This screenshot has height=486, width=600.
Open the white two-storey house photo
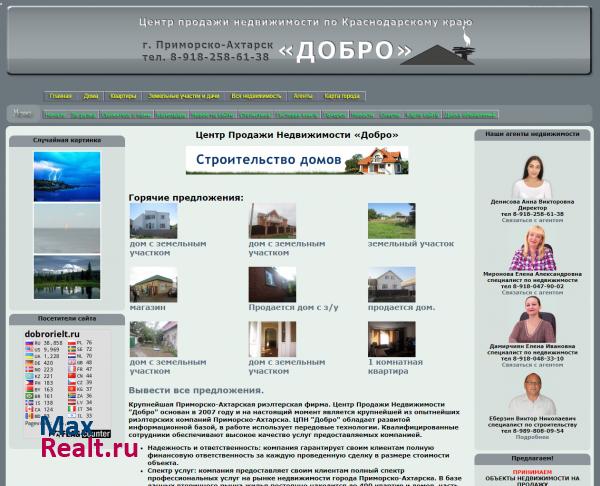pyautogui.click(x=153, y=221)
